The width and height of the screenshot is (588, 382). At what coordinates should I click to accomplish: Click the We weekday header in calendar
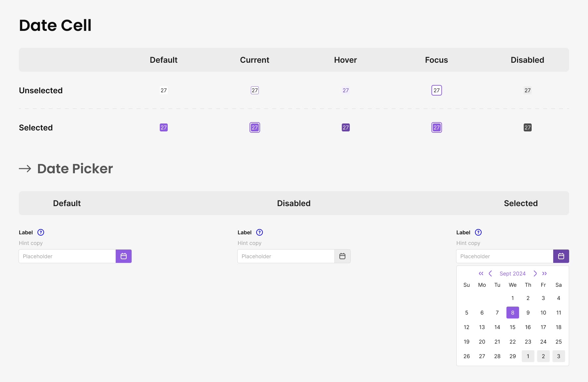pyautogui.click(x=512, y=285)
